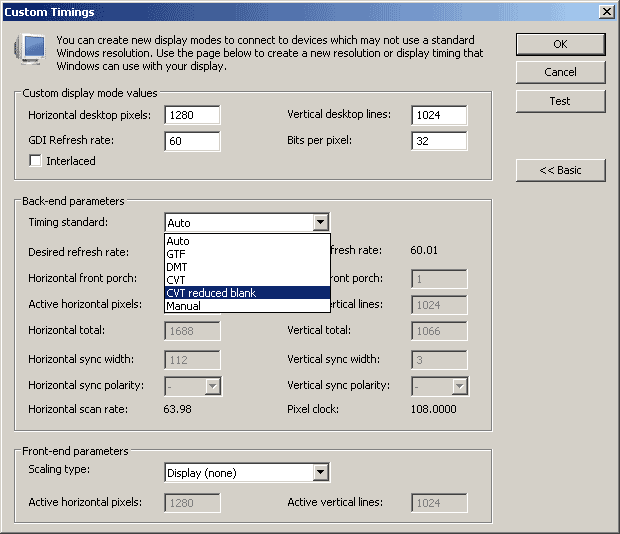Open the Timing standard dropdown arrow
Image resolution: width=620 pixels, height=534 pixels.
point(320,223)
